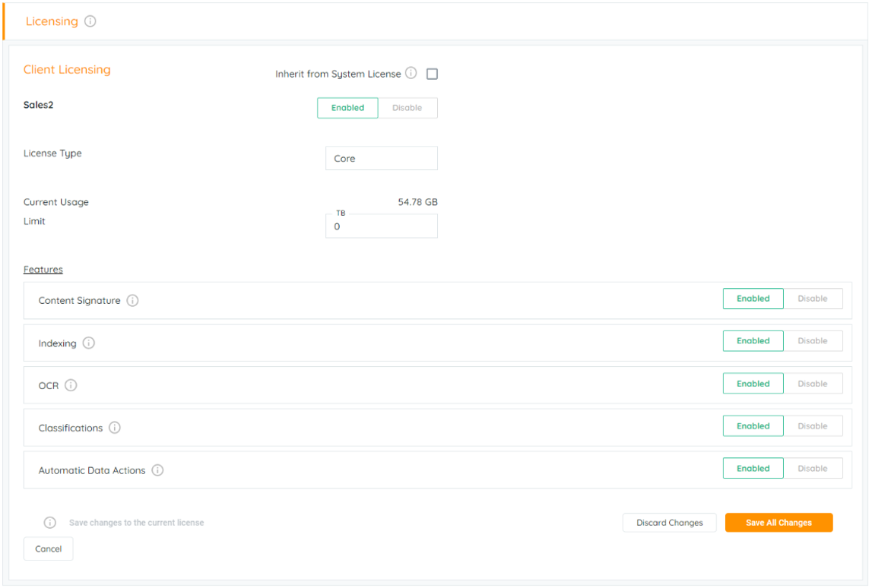Click info icon beside Inherit from System License

coord(411,74)
